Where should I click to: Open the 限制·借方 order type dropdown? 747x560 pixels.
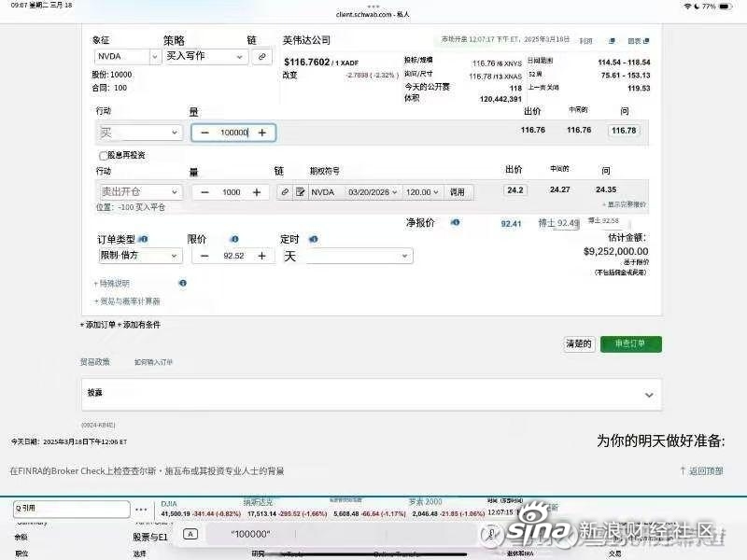pyautogui.click(x=139, y=256)
